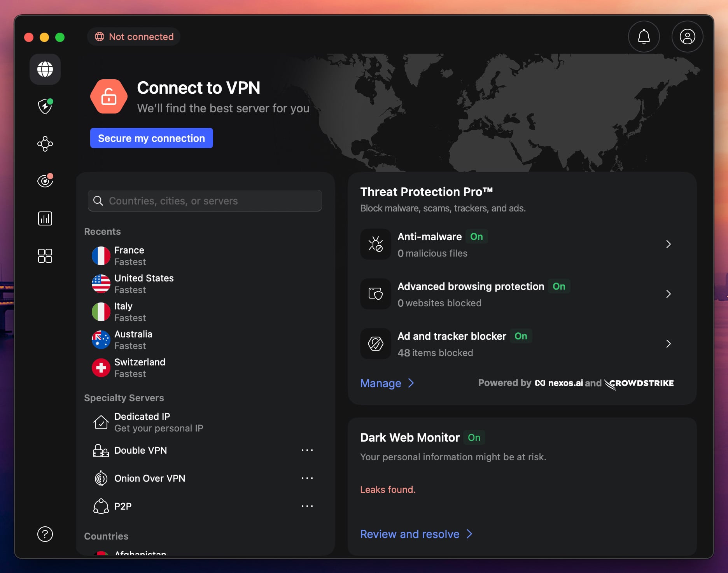The height and width of the screenshot is (573, 728).
Task: Open the statistics chart icon in sidebar
Action: point(45,218)
